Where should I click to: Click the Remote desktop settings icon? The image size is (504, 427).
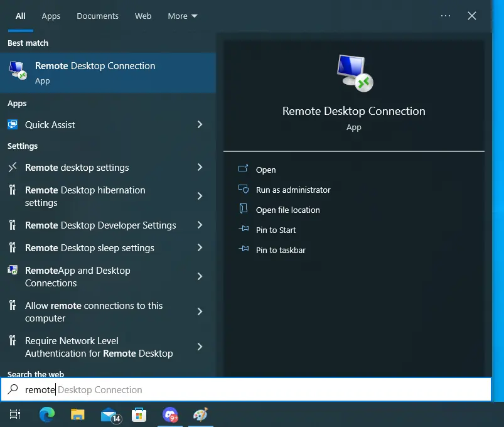click(13, 167)
